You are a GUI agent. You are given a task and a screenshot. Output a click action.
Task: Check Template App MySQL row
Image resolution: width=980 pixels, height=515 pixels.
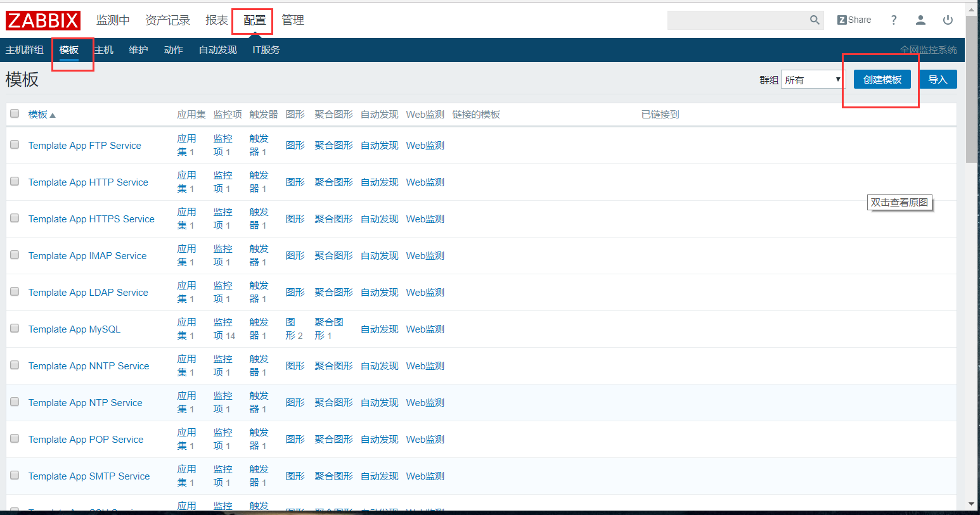coord(15,329)
